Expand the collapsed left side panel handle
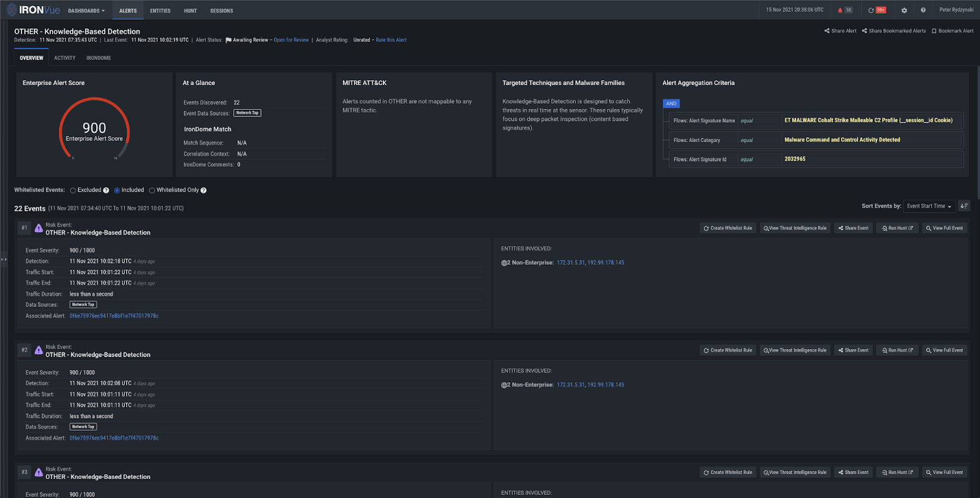Viewport: 980px width, 498px height. click(x=4, y=259)
